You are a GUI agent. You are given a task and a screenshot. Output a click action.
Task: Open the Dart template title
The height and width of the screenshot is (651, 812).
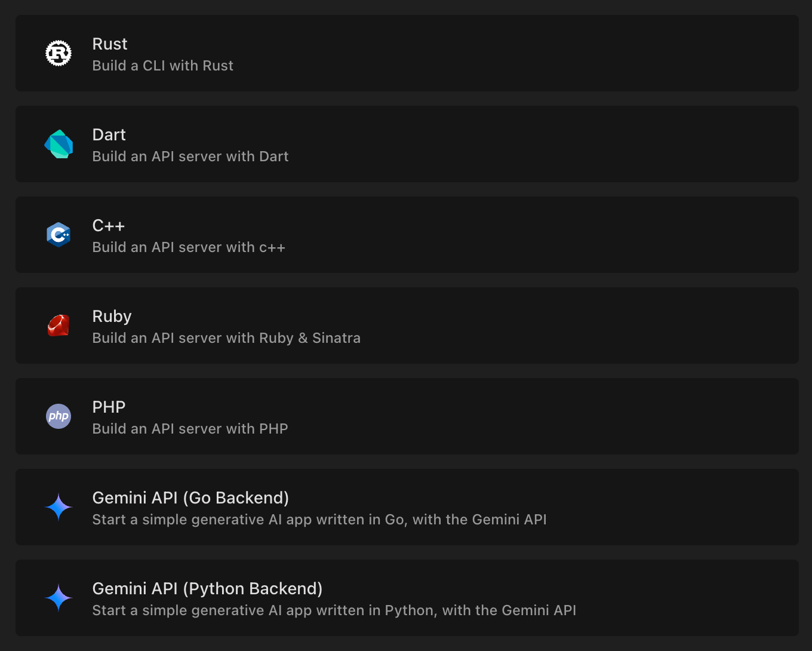(109, 135)
